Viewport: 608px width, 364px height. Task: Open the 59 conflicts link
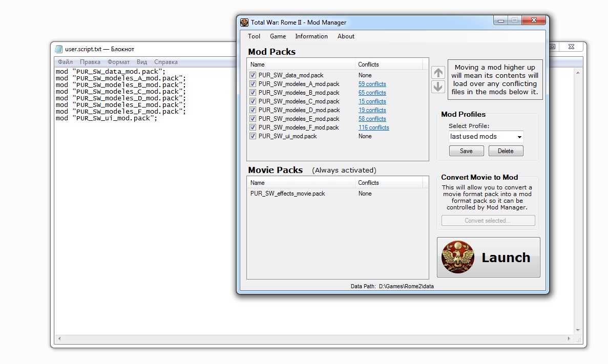[372, 84]
